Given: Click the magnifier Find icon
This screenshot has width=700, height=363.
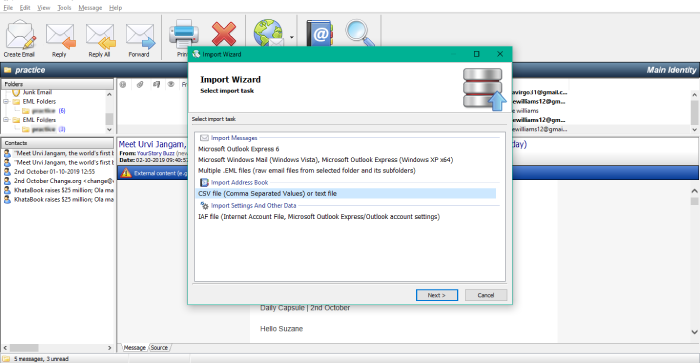Looking at the screenshot, I should pyautogui.click(x=360, y=33).
